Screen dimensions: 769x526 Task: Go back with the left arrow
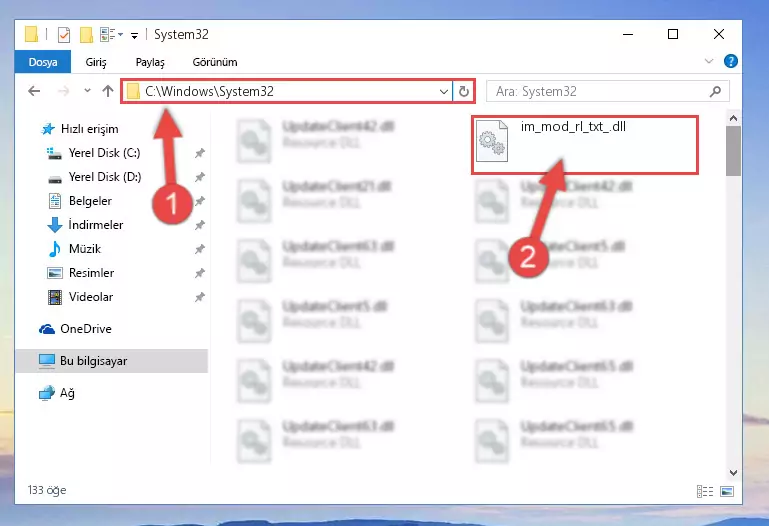pyautogui.click(x=34, y=91)
